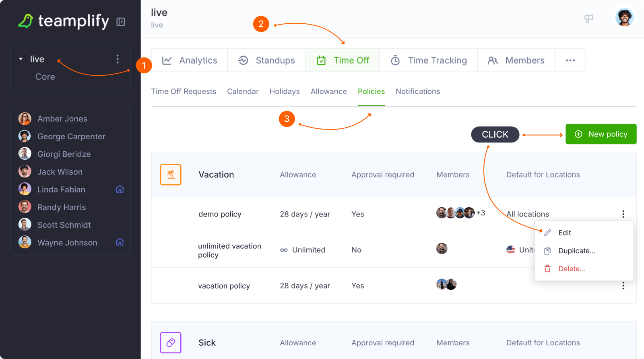644x359 pixels.
Task: Expand the more tabs ellipsis menu
Action: [570, 60]
